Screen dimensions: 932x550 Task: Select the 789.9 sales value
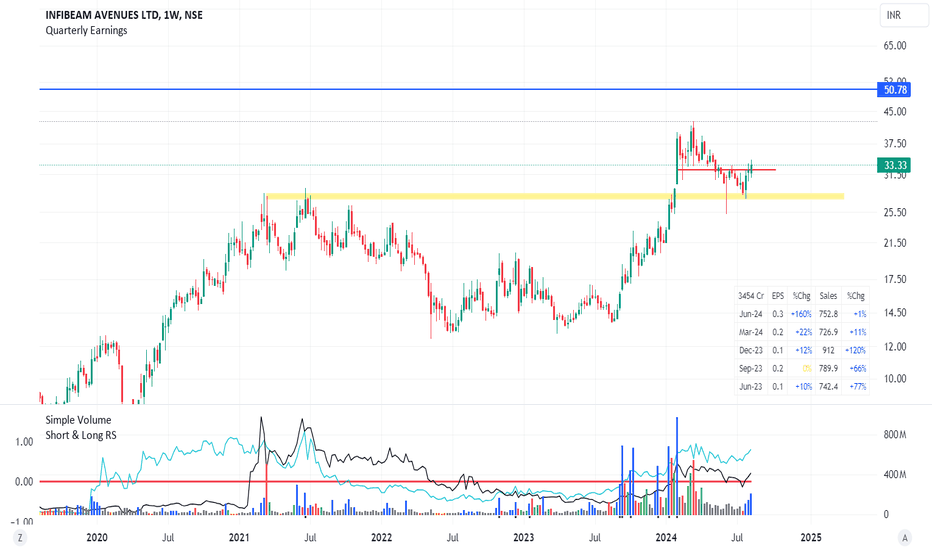tap(828, 369)
